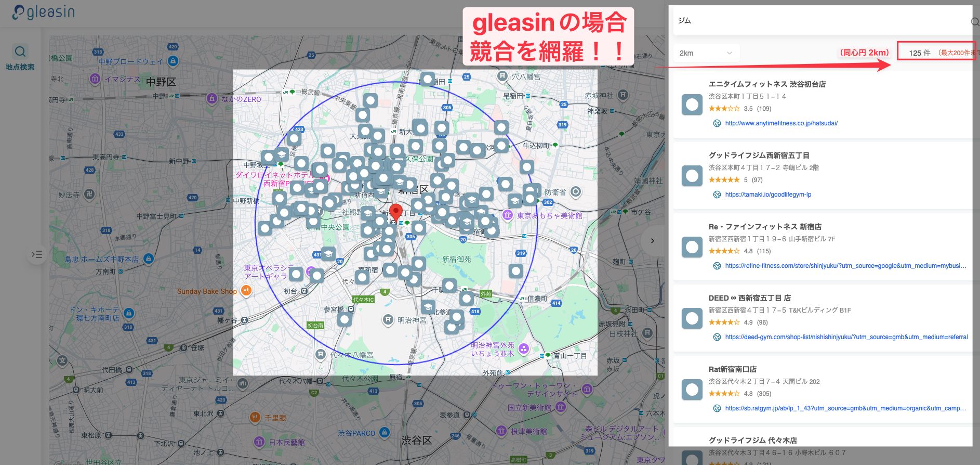Click the 渋谷区本町1丁目51-14 address
Image resolution: width=980 pixels, height=465 pixels.
tap(747, 97)
